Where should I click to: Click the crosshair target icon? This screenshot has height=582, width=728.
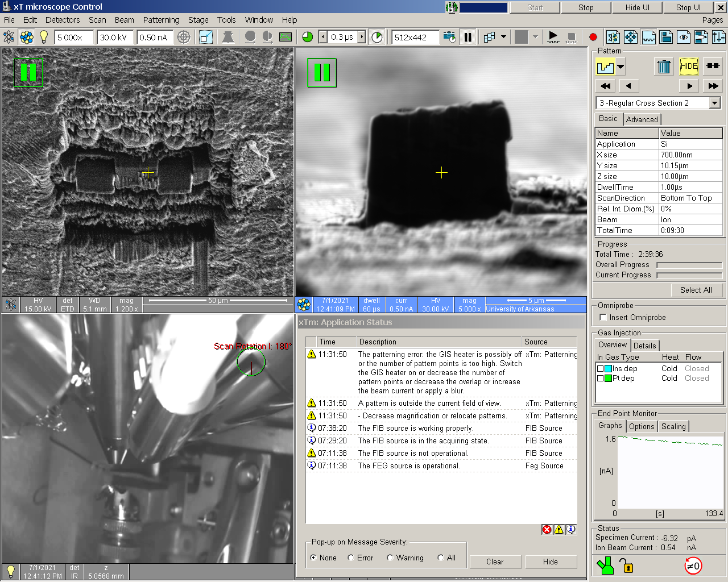pyautogui.click(x=184, y=38)
